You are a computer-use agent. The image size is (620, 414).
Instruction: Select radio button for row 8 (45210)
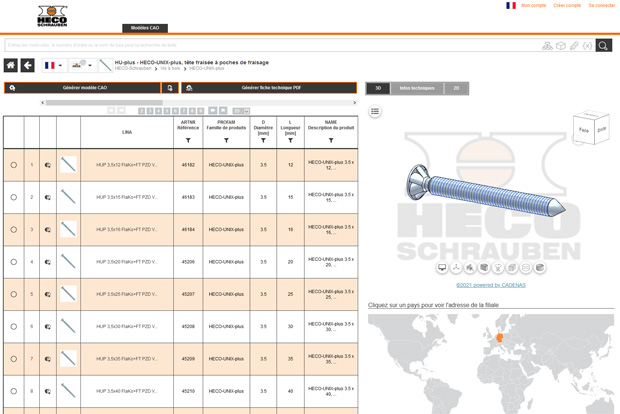pos(14,391)
